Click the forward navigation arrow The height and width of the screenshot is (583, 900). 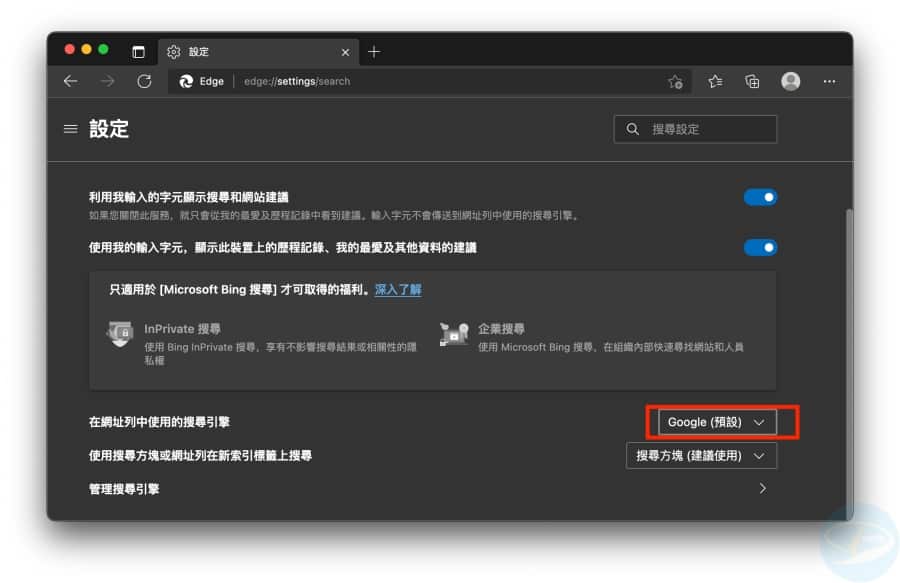107,82
